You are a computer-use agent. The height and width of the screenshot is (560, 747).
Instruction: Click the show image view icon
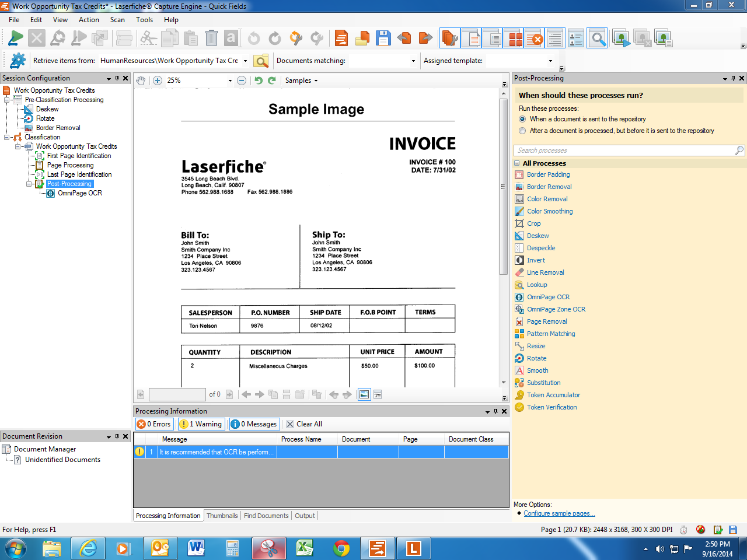coord(364,394)
